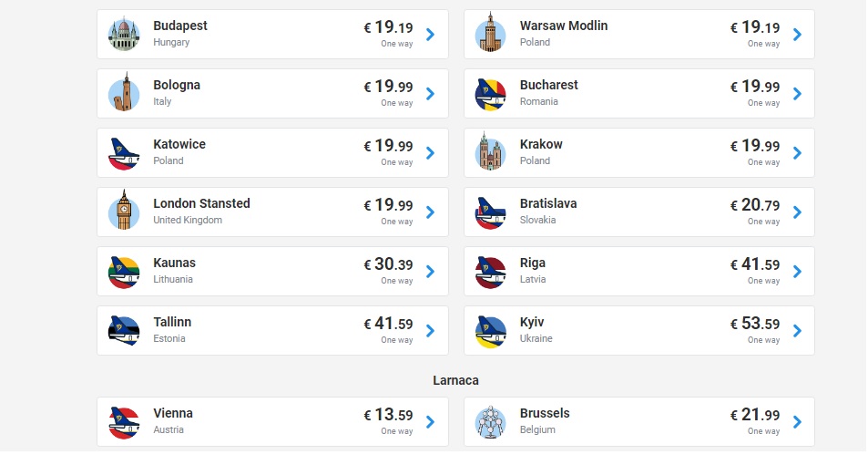Screen dimensions: 868x465
Task: Click the Tallinn Estonian flag plane icon
Action: pos(124,332)
